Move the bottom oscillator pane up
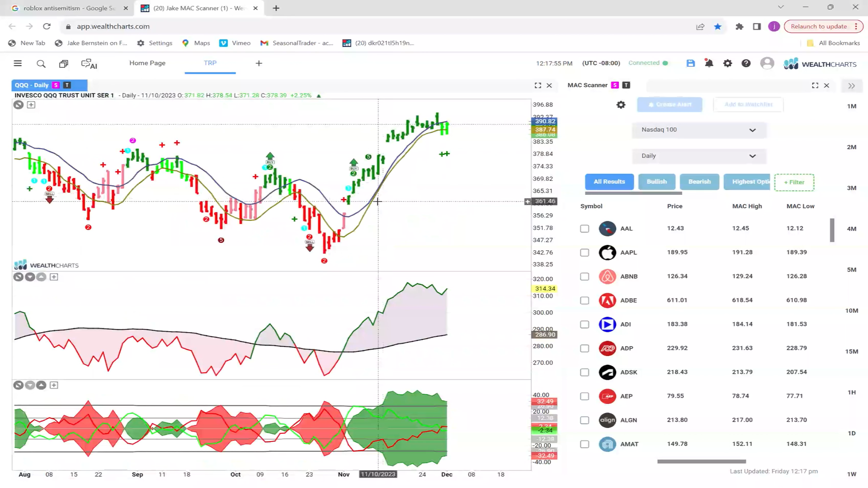This screenshot has width=868, height=488. point(41,385)
